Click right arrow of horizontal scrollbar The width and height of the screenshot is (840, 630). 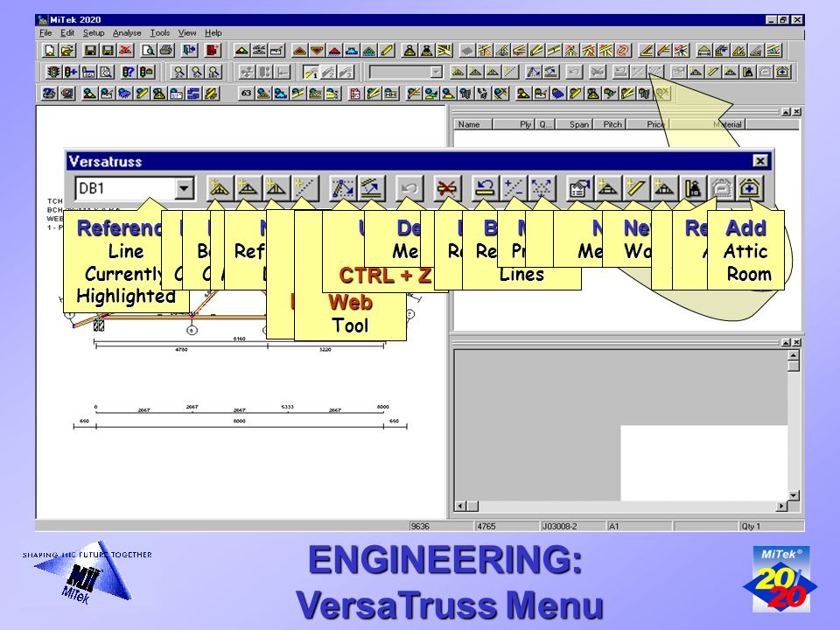click(x=781, y=506)
